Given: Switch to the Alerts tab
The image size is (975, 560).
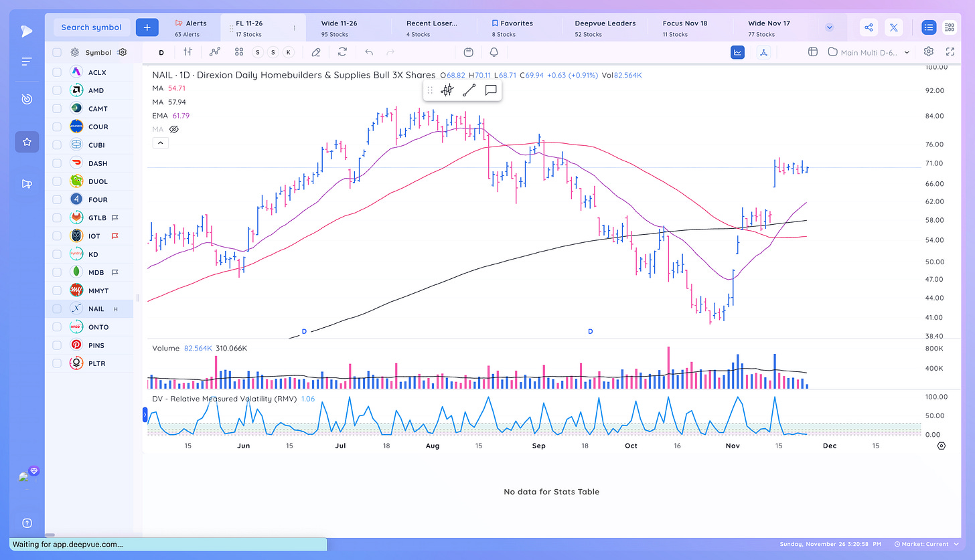Looking at the screenshot, I should [191, 28].
